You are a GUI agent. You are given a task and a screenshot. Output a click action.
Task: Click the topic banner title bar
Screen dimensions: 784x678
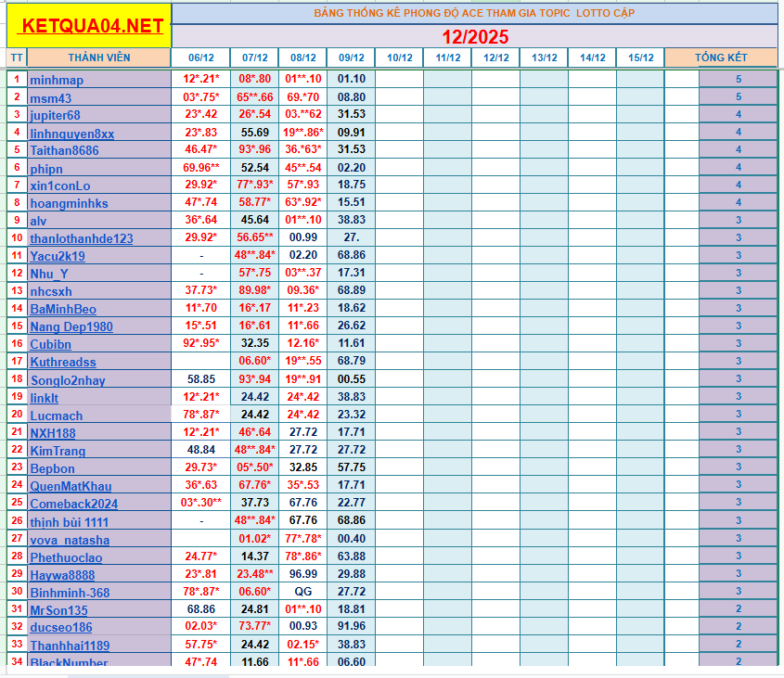[x=475, y=12]
